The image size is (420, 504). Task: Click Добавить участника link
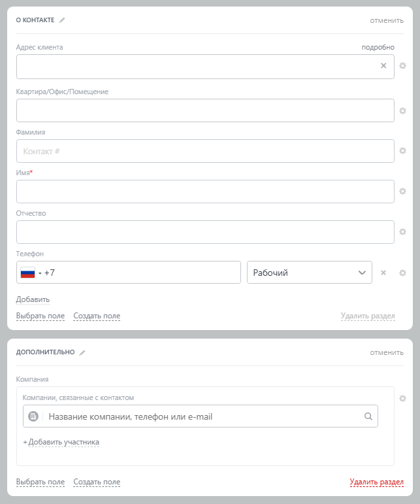pyautogui.click(x=63, y=442)
